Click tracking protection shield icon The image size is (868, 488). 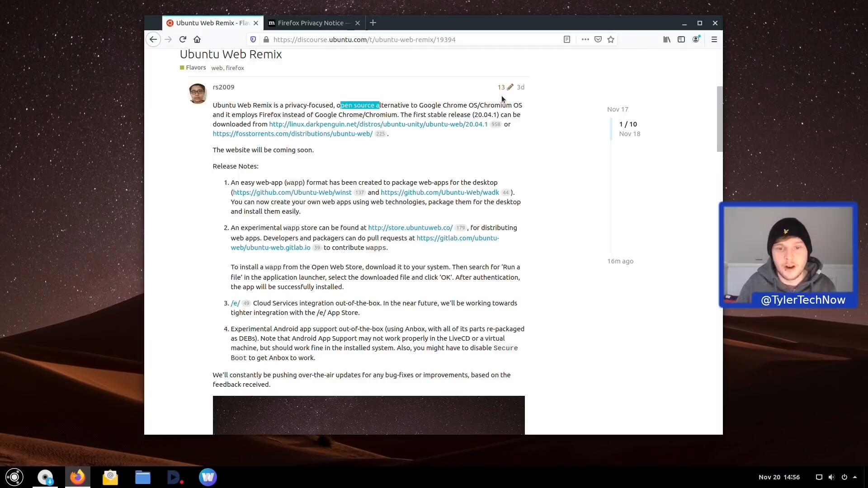point(253,39)
